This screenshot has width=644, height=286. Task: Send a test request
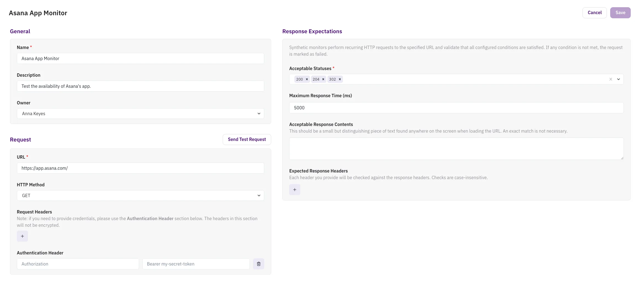tap(247, 140)
